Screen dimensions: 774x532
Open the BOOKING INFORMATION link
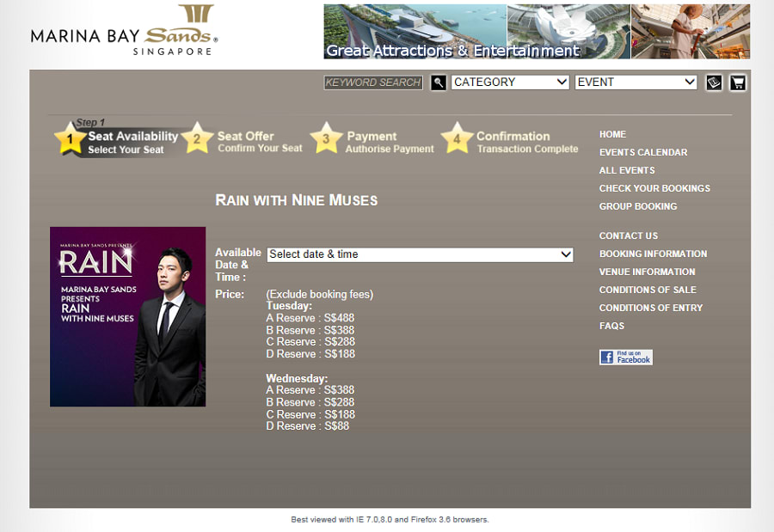[x=653, y=254]
